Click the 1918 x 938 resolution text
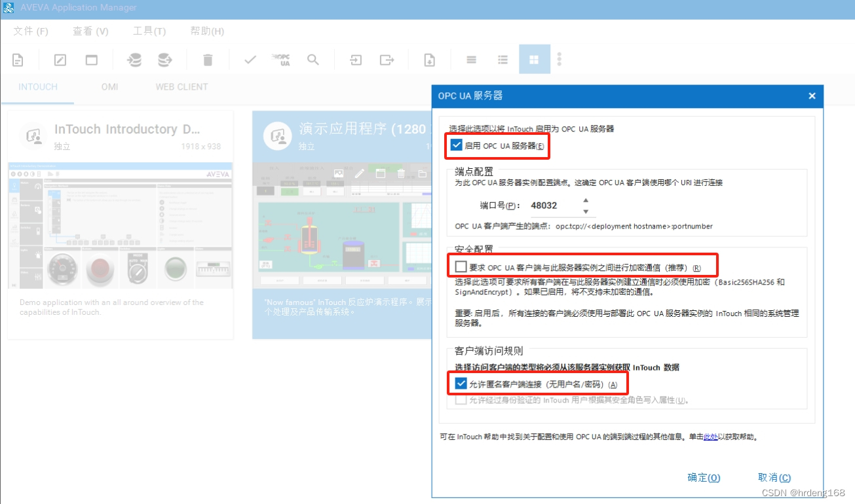This screenshot has width=855, height=504. [x=201, y=147]
